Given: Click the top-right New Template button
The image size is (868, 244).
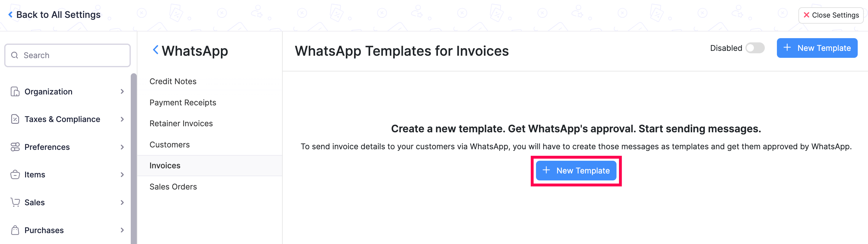Looking at the screenshot, I should point(817,48).
